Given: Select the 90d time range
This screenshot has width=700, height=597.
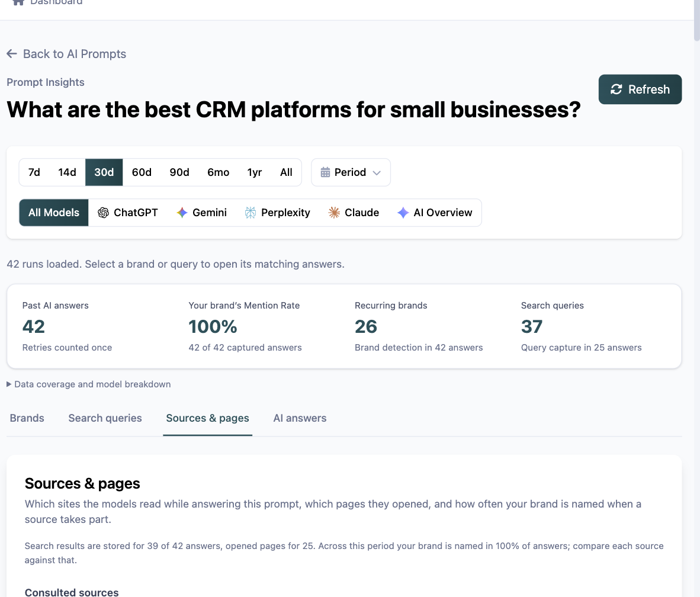Looking at the screenshot, I should tap(179, 172).
